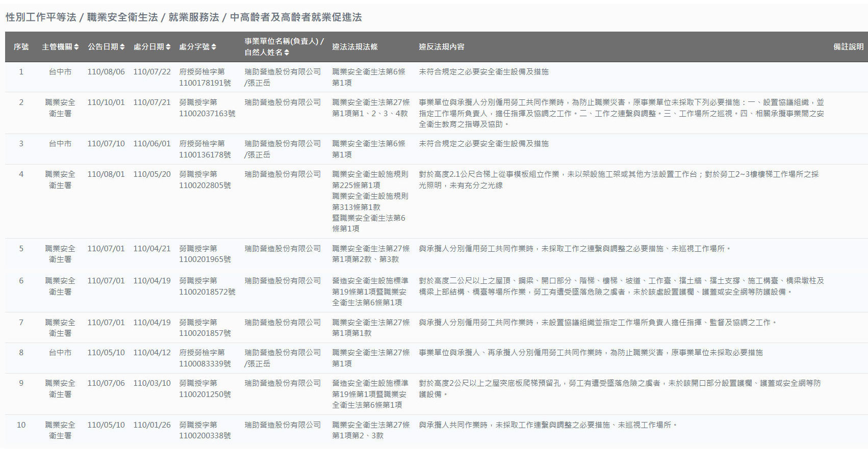Click sequence number 9

(x=21, y=383)
